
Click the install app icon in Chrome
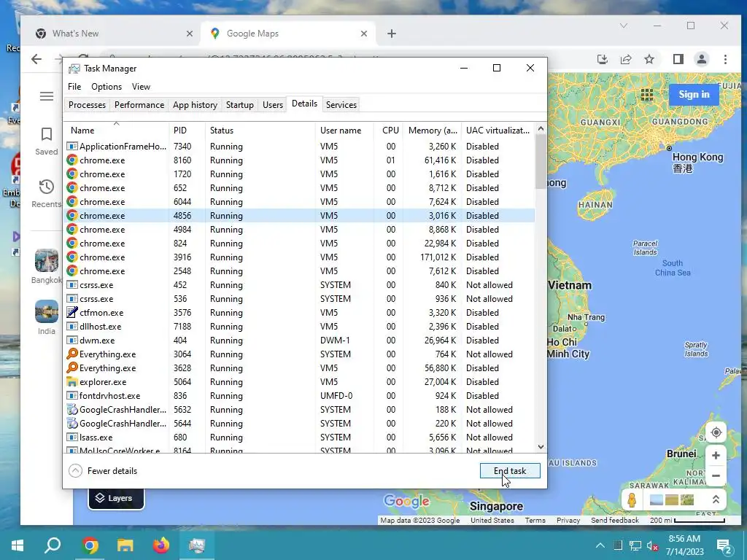(x=602, y=59)
